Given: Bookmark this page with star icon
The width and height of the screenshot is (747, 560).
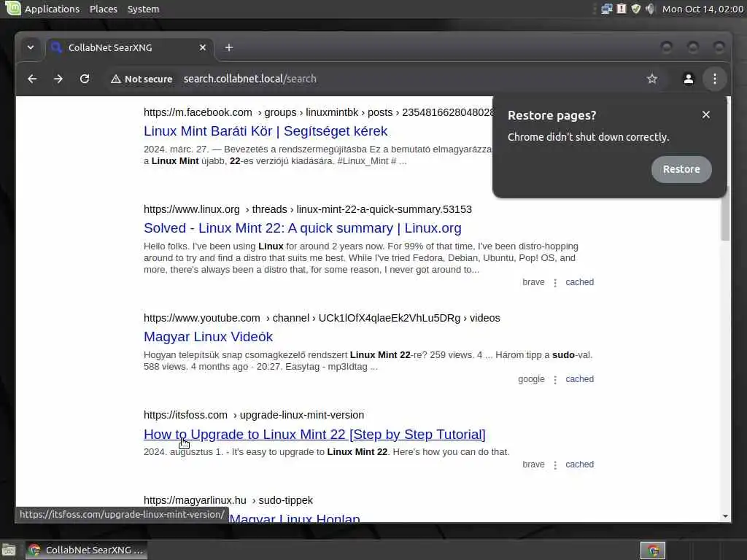Looking at the screenshot, I should tap(652, 79).
